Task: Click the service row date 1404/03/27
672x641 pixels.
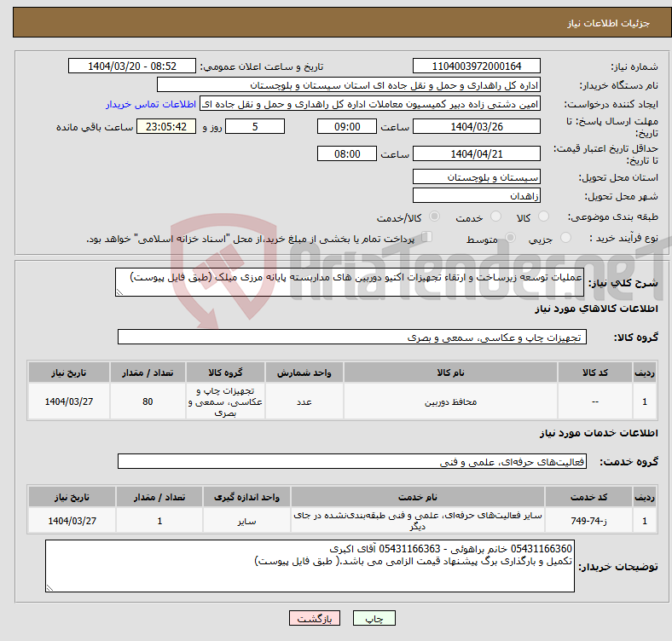Action: pos(72,521)
